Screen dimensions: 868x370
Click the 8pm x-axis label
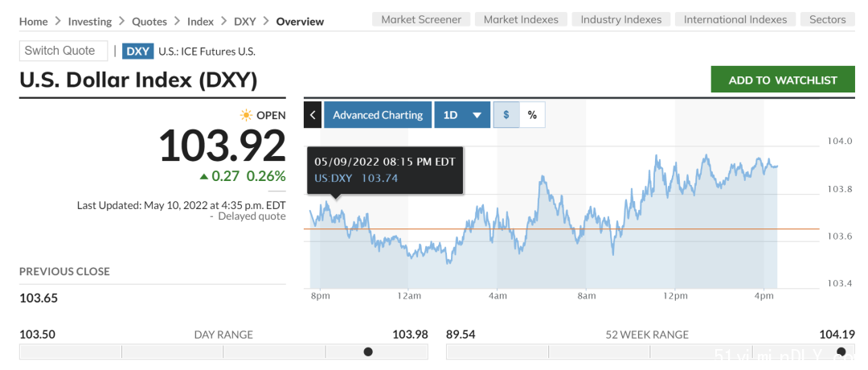click(321, 296)
